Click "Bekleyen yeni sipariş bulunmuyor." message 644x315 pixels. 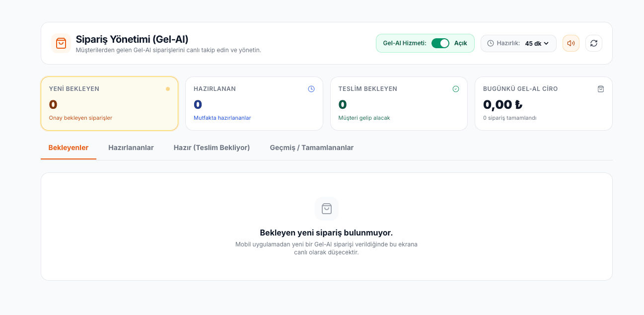coord(326,233)
